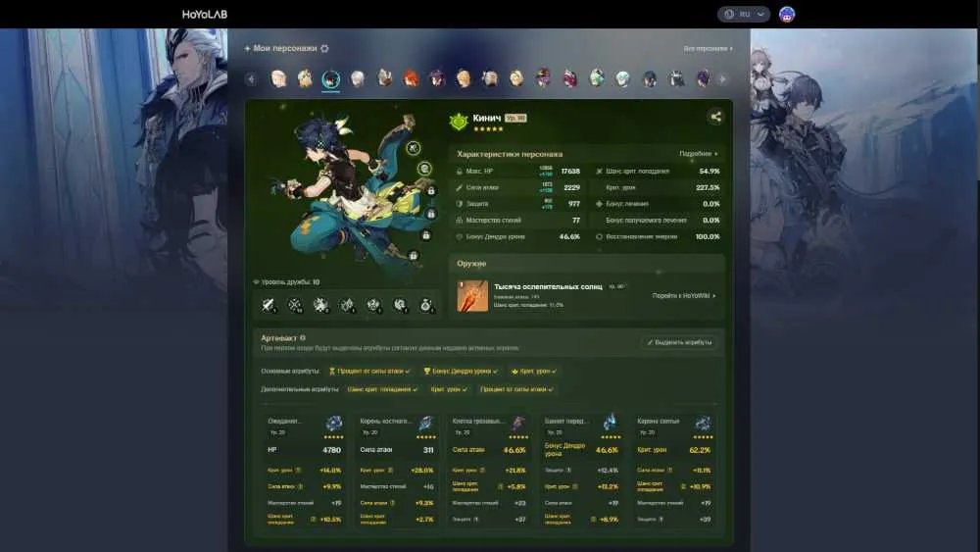Click the Сила атаки value 2229
The image size is (980, 552).
pos(572,187)
